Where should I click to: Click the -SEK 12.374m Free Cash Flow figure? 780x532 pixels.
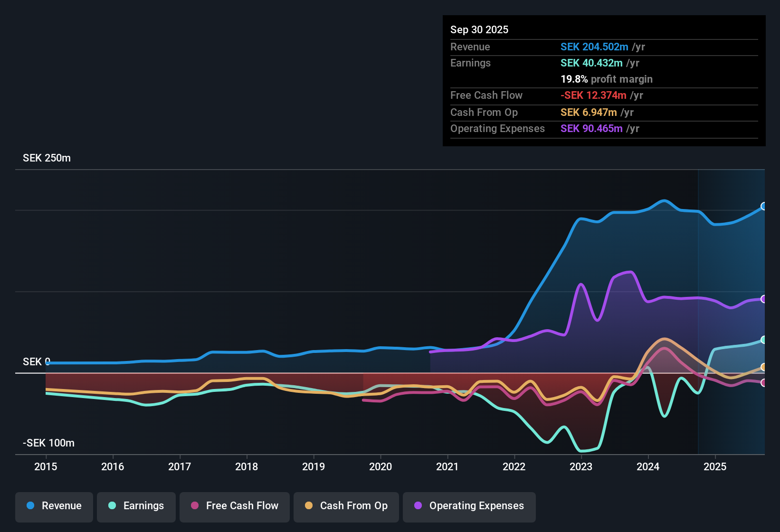(594, 95)
